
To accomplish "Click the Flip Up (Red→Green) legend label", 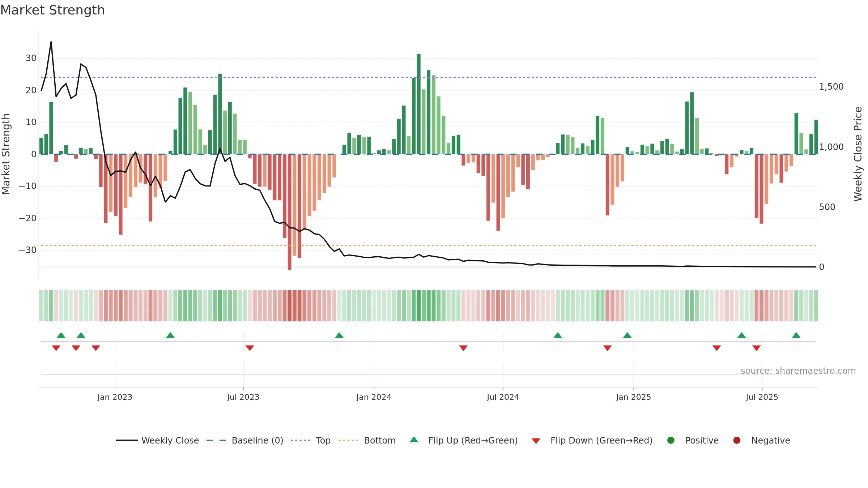I will [x=473, y=440].
